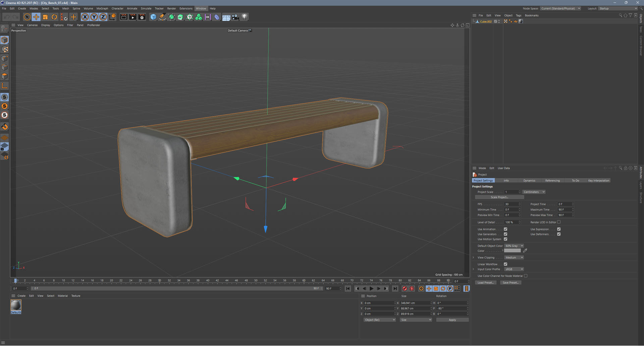Open Default Object Color 60% Gray dropdown
This screenshot has width=644, height=346.
[x=514, y=246]
